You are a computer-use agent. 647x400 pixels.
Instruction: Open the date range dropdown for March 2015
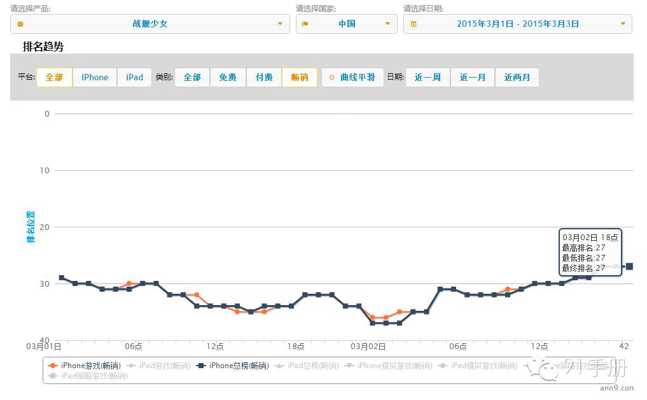coord(517,24)
